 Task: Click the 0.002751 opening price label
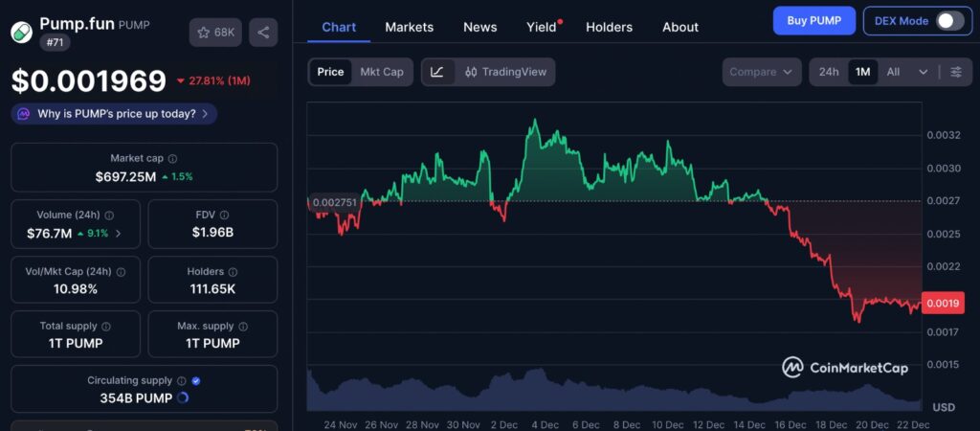[x=334, y=202]
